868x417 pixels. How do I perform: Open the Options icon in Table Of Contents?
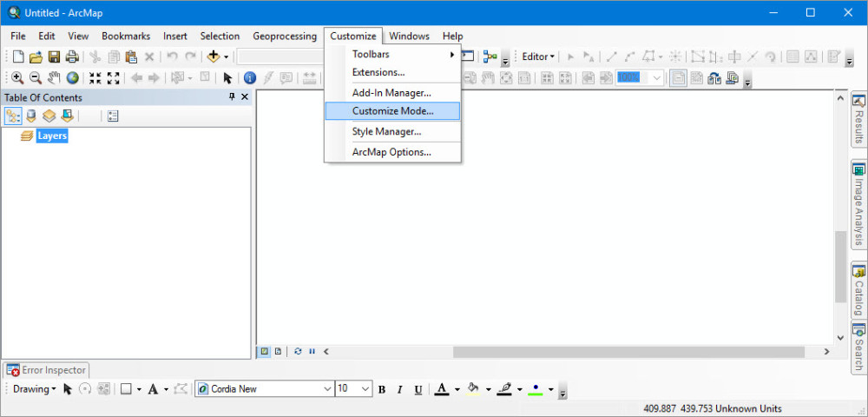tap(113, 116)
